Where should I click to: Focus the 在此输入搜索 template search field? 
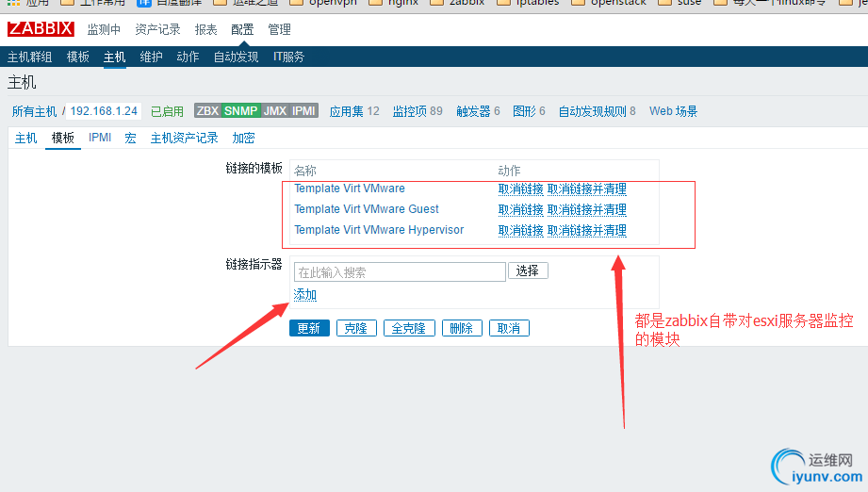coord(400,271)
